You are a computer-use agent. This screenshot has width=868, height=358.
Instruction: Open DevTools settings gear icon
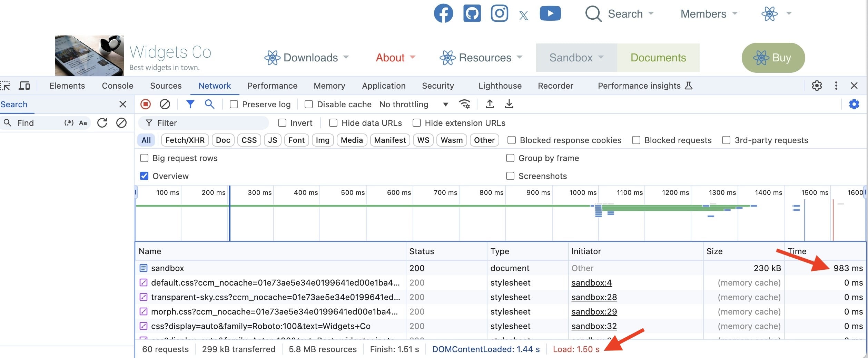(817, 86)
